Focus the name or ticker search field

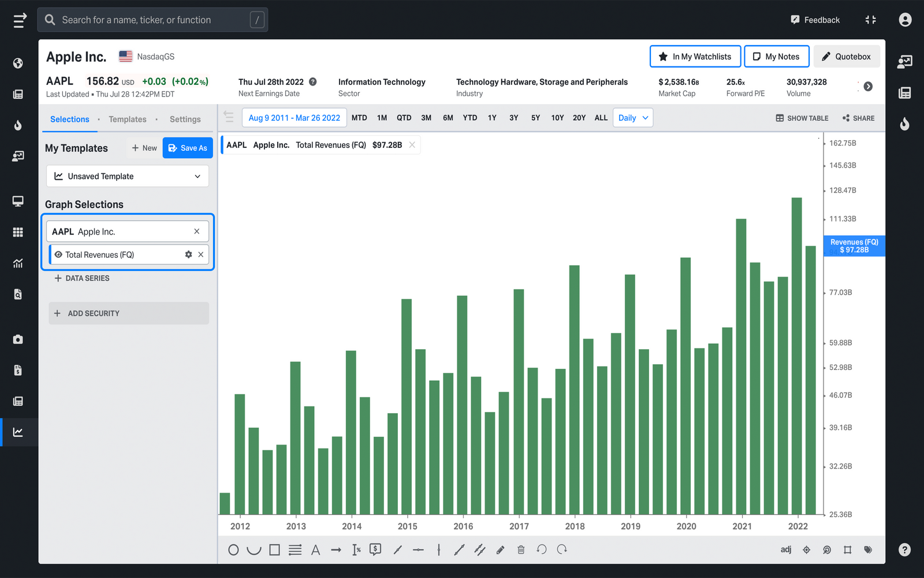coord(152,20)
